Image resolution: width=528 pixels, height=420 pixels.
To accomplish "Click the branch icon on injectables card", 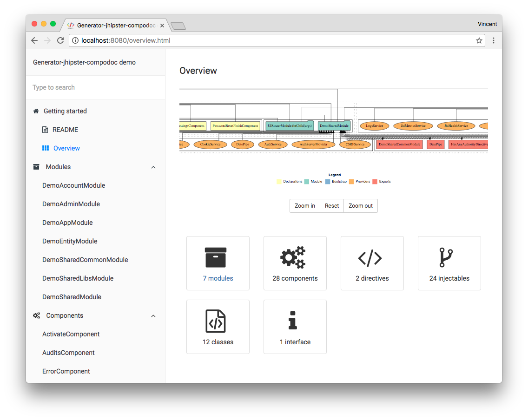I will tap(446, 257).
